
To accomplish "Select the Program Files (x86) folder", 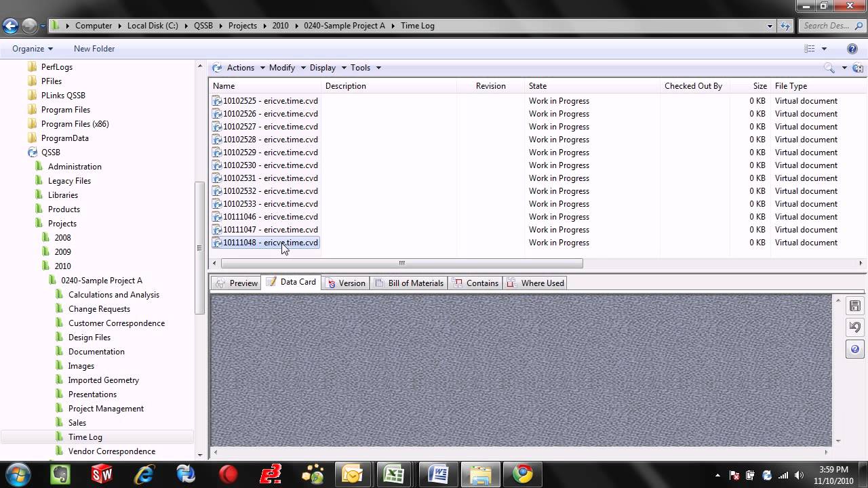I will tap(75, 124).
